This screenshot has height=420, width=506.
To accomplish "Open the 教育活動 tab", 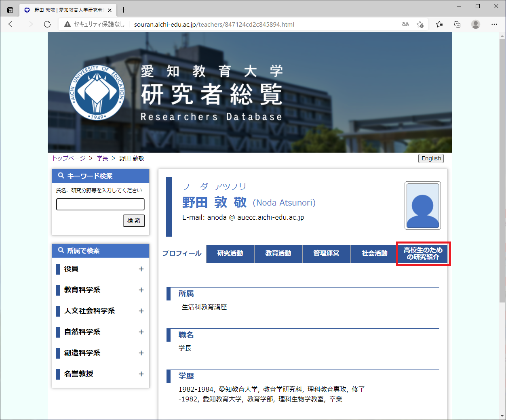I will click(278, 254).
